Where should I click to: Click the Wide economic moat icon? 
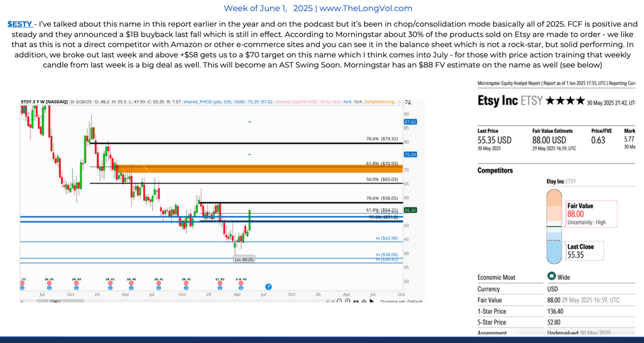point(551,276)
